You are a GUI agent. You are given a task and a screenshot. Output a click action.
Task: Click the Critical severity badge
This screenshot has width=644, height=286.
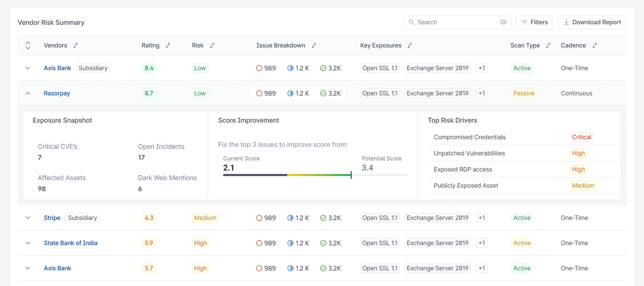point(581,137)
